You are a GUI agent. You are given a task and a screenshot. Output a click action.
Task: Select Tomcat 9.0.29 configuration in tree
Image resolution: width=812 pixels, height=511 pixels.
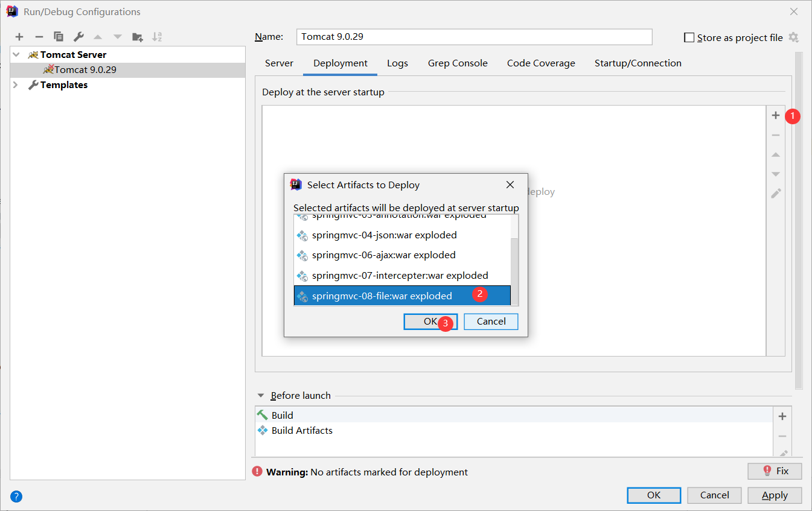coord(128,70)
